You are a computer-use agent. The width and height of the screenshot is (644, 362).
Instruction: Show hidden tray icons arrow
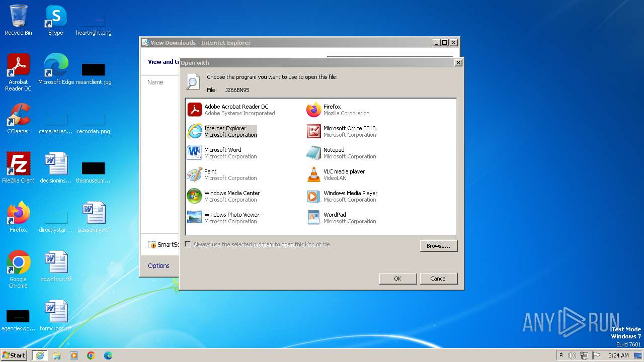561,355
